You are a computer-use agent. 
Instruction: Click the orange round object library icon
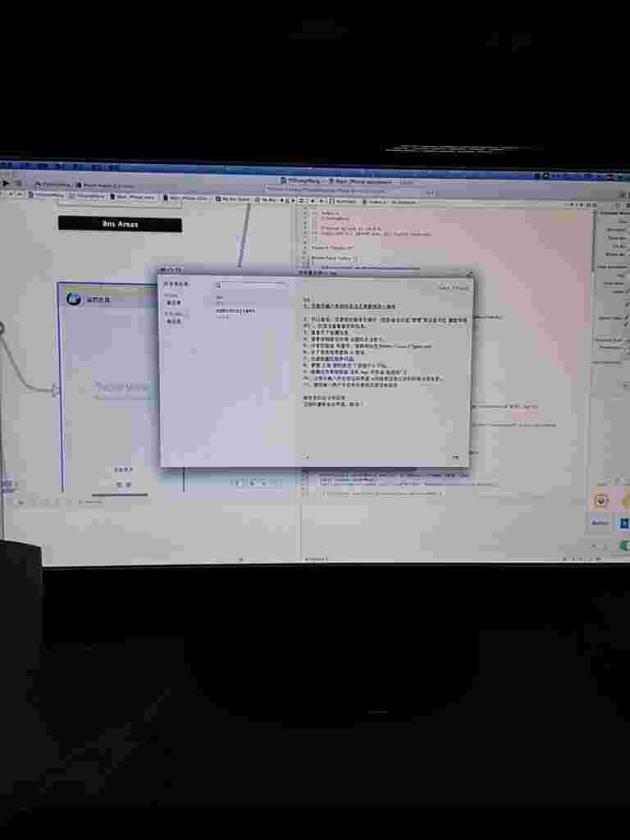(x=601, y=500)
